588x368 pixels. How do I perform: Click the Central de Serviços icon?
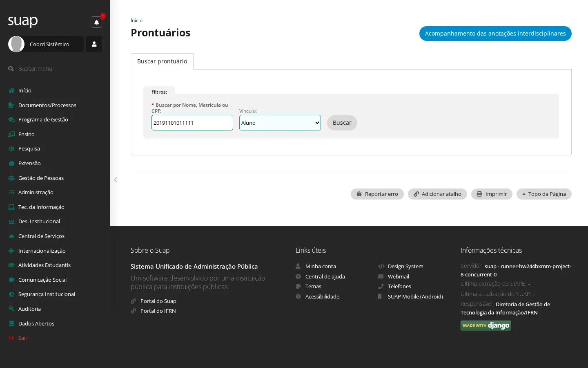(x=11, y=236)
